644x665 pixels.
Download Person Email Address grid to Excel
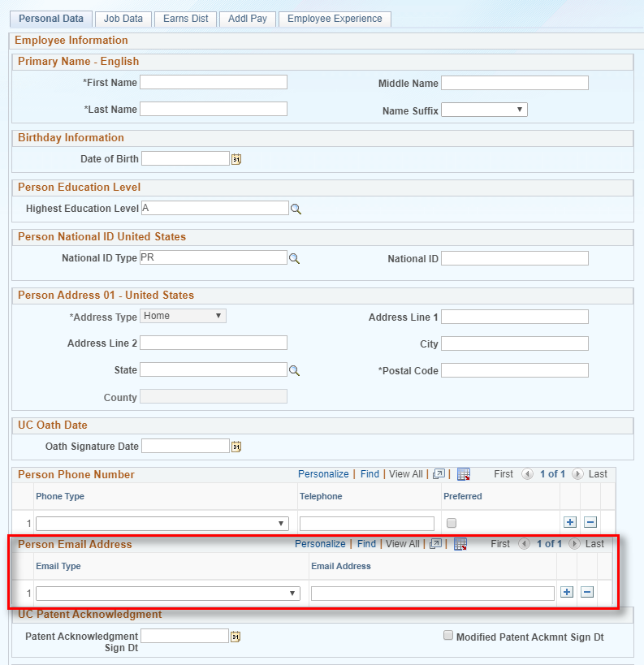[x=460, y=544]
